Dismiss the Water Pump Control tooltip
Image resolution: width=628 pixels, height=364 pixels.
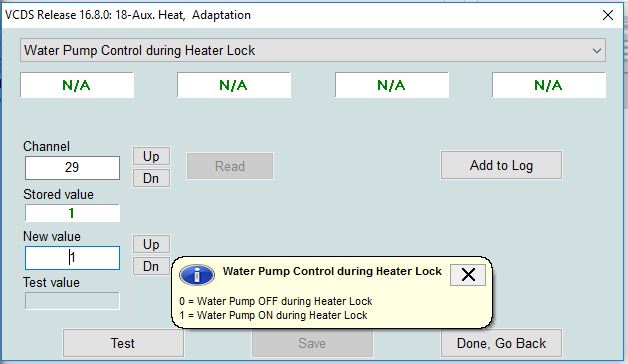(468, 275)
